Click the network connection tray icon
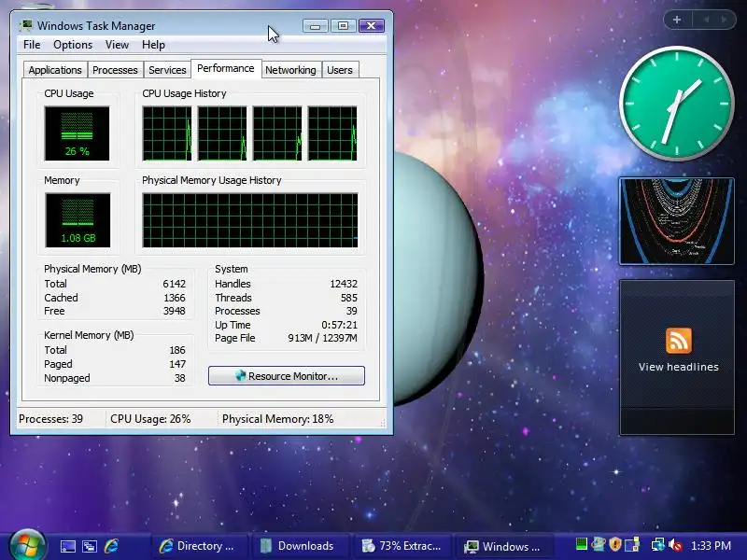This screenshot has height=560, width=747. [657, 544]
